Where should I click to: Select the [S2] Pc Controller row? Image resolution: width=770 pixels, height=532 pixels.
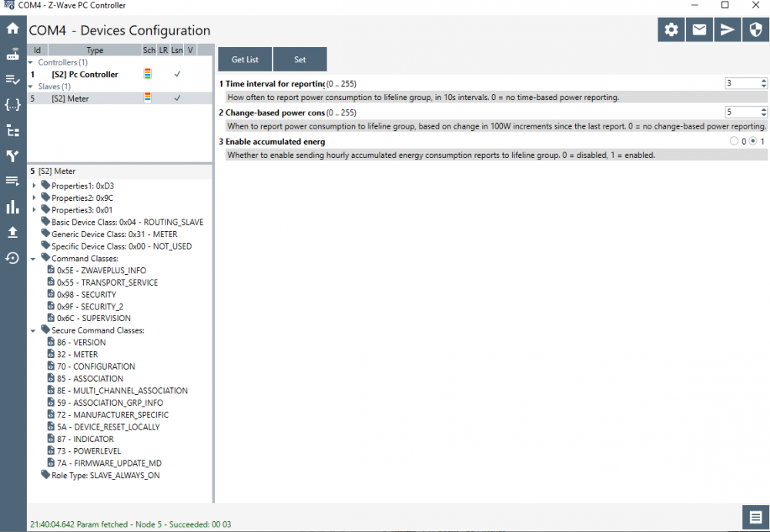(85, 75)
